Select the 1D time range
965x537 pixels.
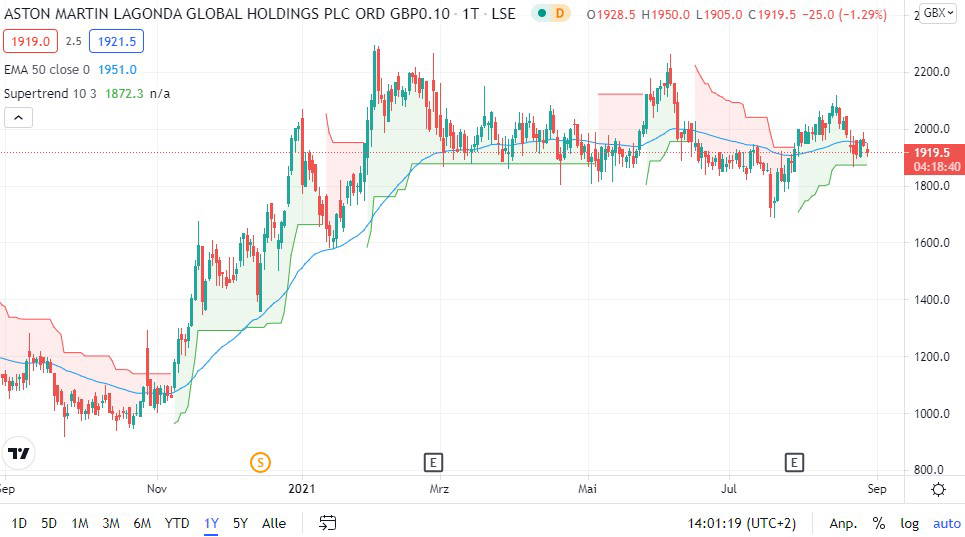(19, 523)
